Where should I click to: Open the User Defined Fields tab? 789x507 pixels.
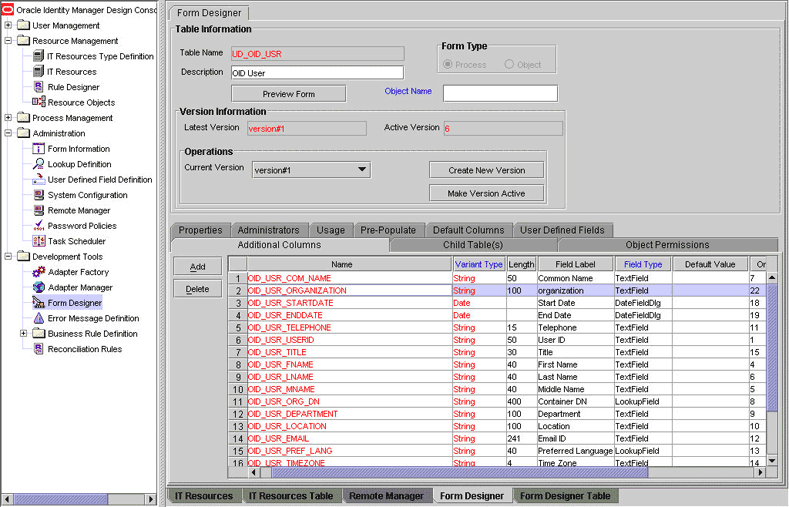click(x=562, y=230)
